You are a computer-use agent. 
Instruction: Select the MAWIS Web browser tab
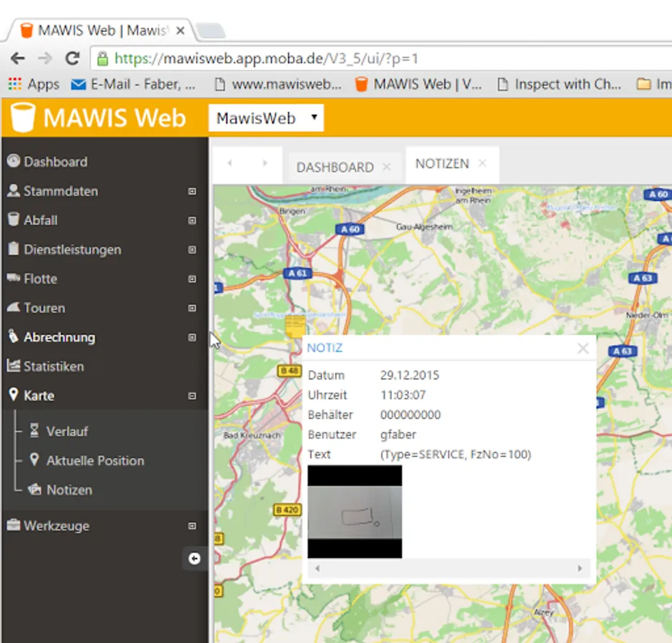(102, 31)
